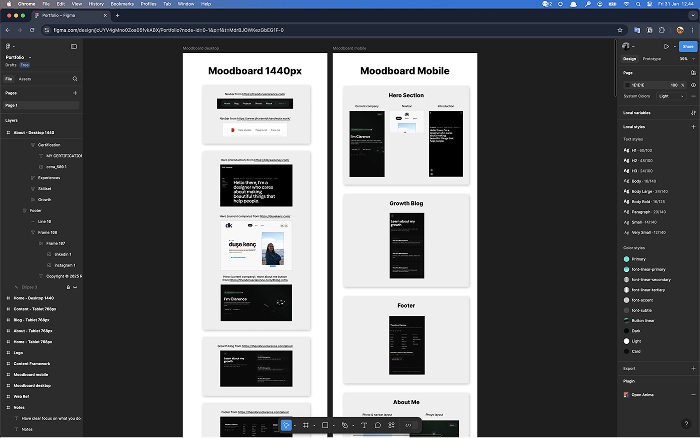Screen dimensions: 700x438
Task: Open the zoom level dropdown
Action: tap(685, 59)
